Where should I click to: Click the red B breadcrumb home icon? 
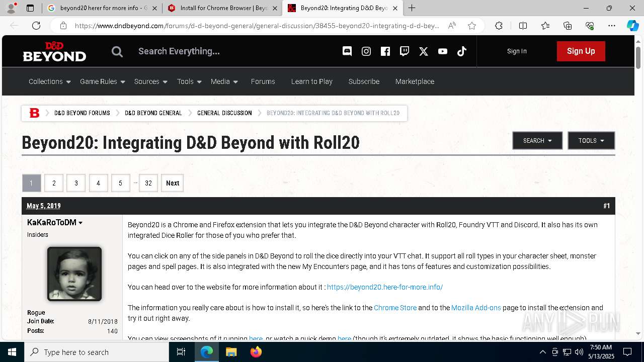tap(34, 113)
